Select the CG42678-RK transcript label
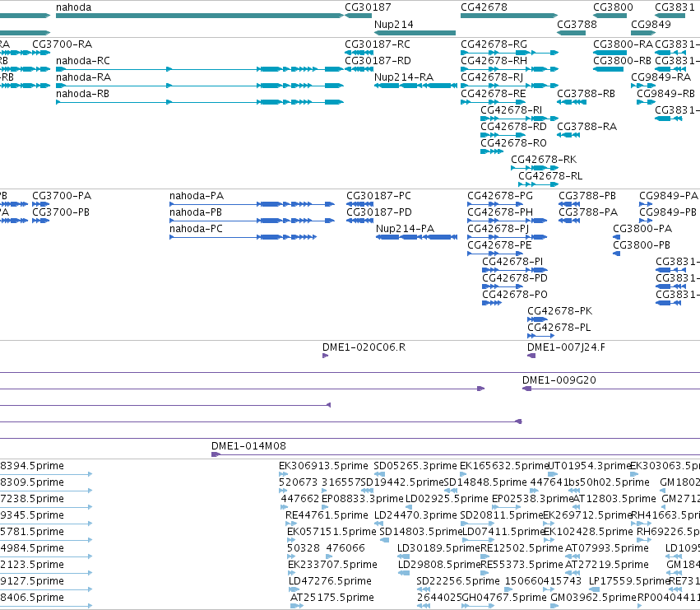 click(544, 160)
